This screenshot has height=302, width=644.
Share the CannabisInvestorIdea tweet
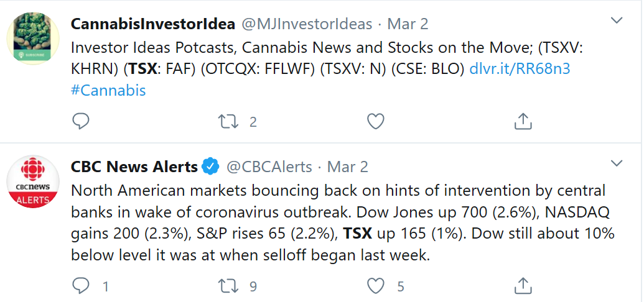[523, 121]
